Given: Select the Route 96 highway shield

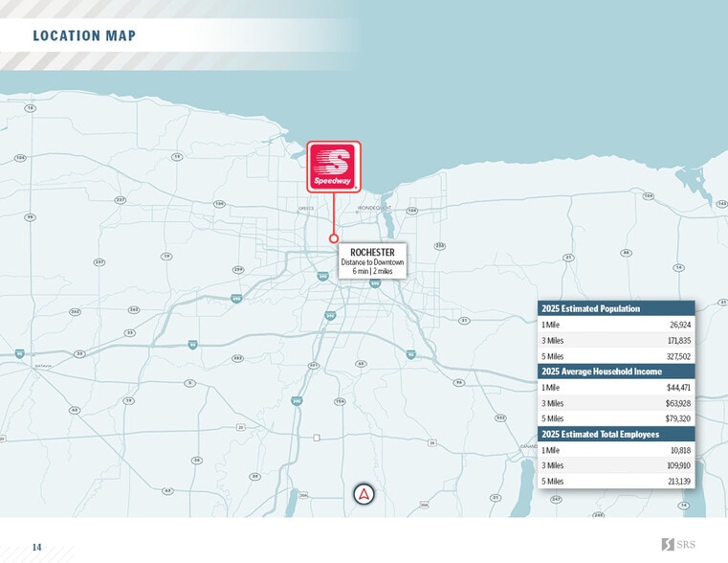Looking at the screenshot, I should tap(459, 382).
